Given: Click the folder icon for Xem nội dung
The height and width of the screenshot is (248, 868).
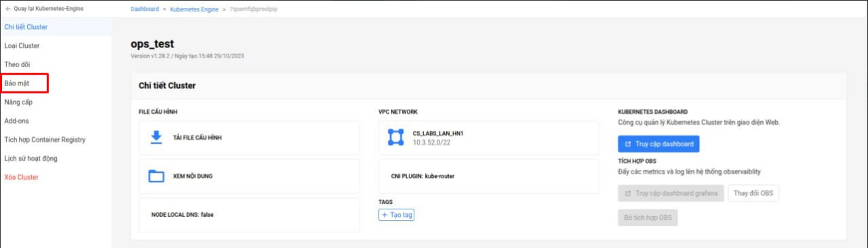Looking at the screenshot, I should click(157, 176).
